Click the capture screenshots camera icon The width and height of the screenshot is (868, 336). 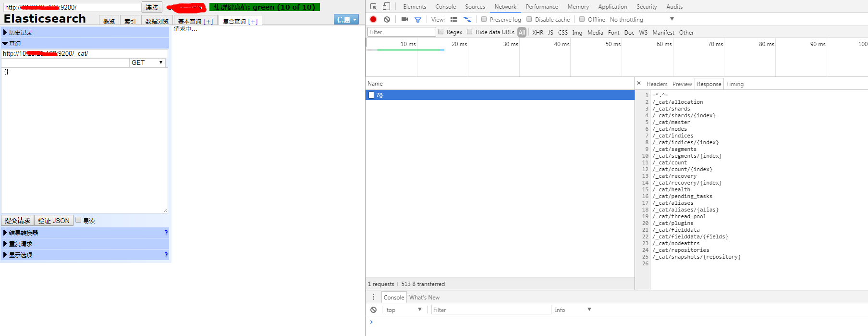(x=404, y=20)
